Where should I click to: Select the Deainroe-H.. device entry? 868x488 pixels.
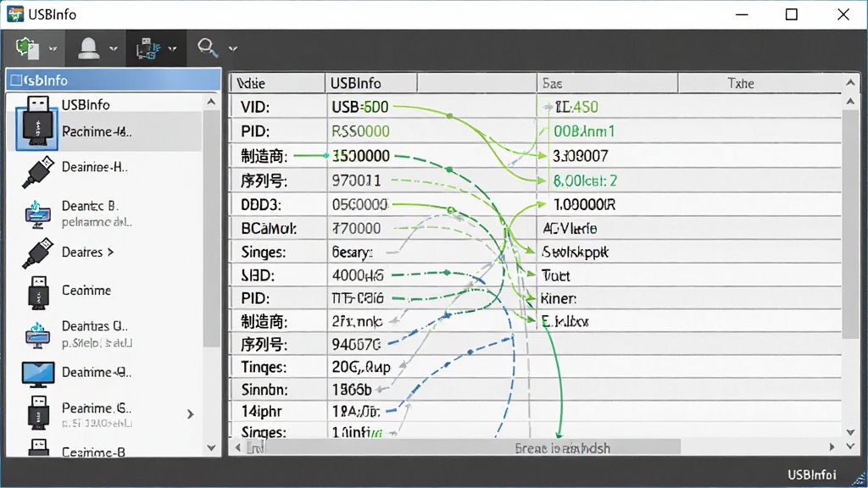[95, 167]
